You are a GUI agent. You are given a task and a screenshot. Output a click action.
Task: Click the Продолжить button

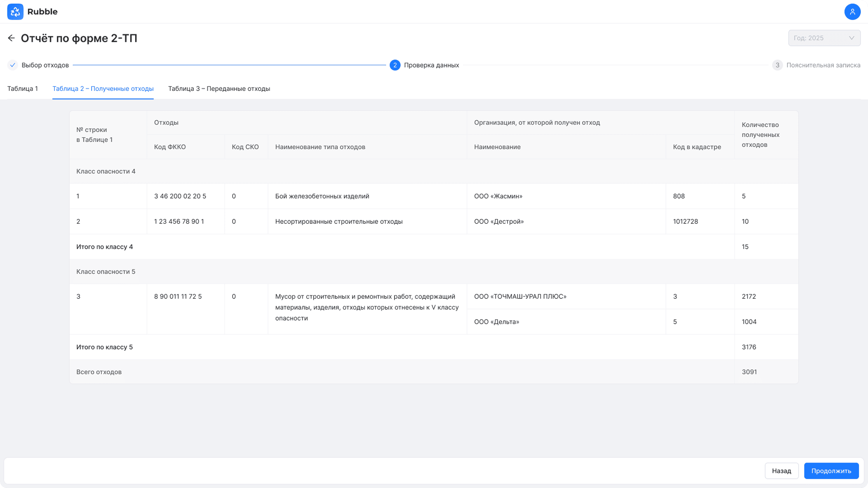(831, 471)
